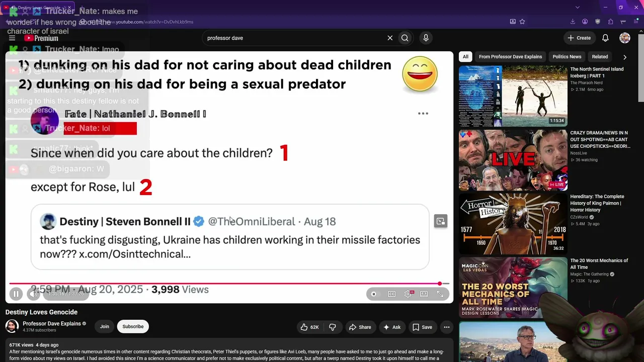The width and height of the screenshot is (644, 362).
Task: Select the Politics News chip
Action: click(x=567, y=57)
